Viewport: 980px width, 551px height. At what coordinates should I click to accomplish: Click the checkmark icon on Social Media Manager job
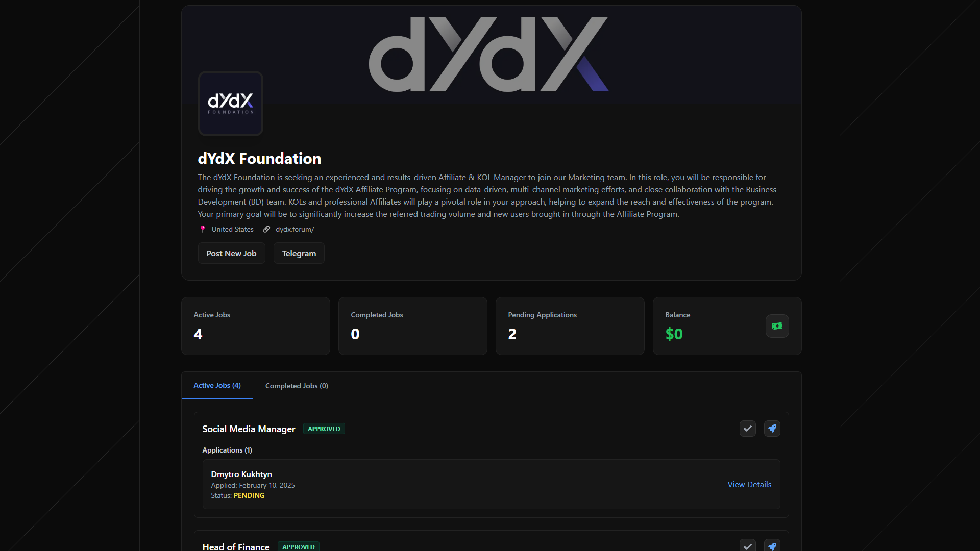748,429
